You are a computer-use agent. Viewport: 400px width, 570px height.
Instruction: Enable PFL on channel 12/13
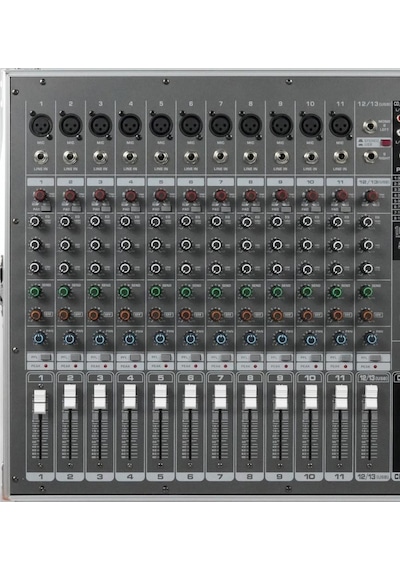point(375,357)
